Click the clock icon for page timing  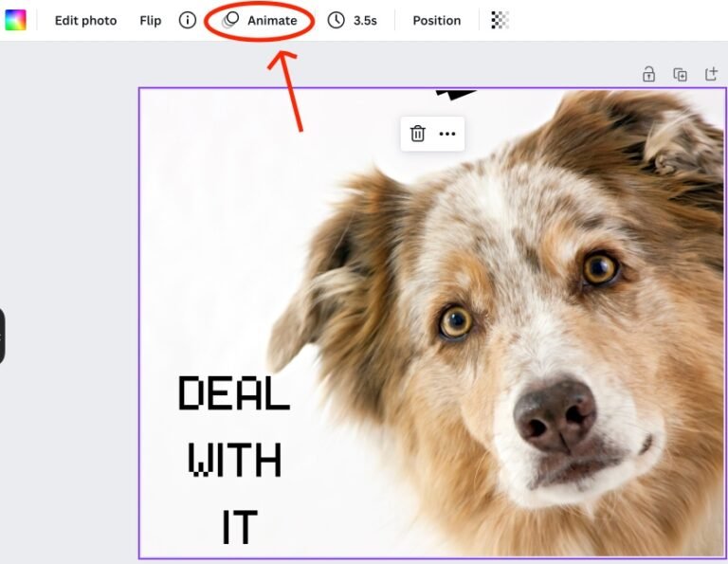(x=337, y=21)
